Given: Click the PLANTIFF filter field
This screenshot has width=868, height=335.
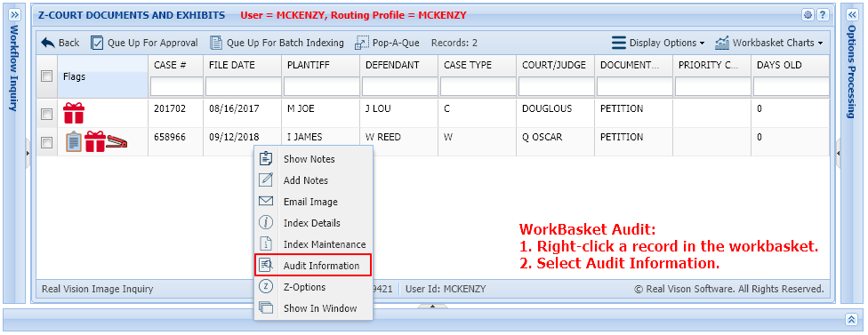Looking at the screenshot, I should (321, 87).
